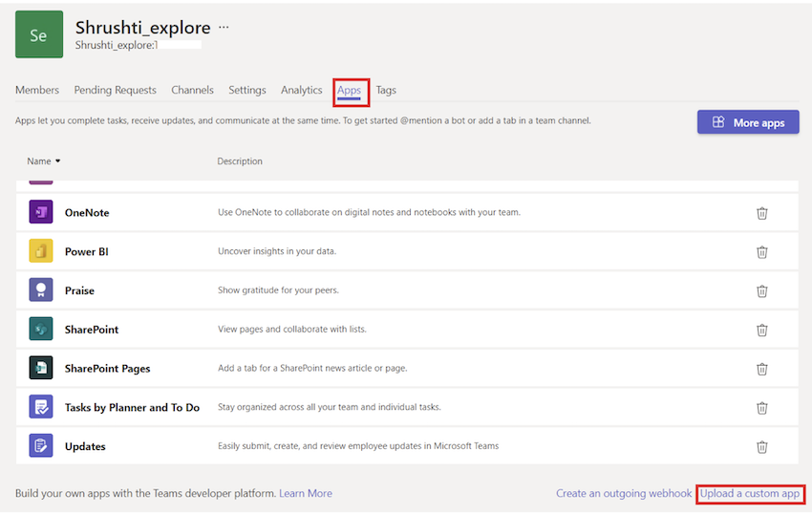Click the Shrushti_explore team avatar
The height and width of the screenshot is (514, 812).
(39, 34)
